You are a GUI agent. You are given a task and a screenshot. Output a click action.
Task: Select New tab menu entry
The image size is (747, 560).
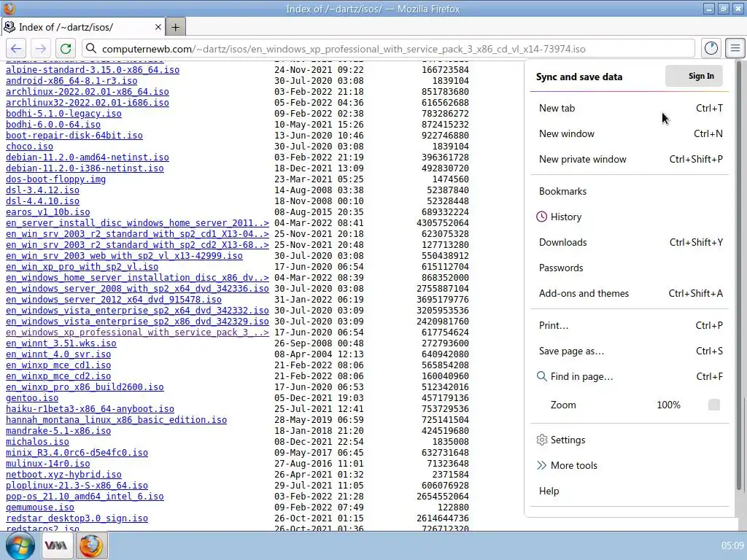tap(630, 108)
